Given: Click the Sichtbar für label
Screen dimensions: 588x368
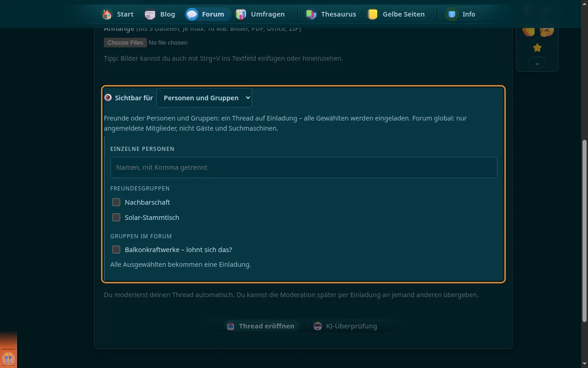Looking at the screenshot, I should [134, 98].
